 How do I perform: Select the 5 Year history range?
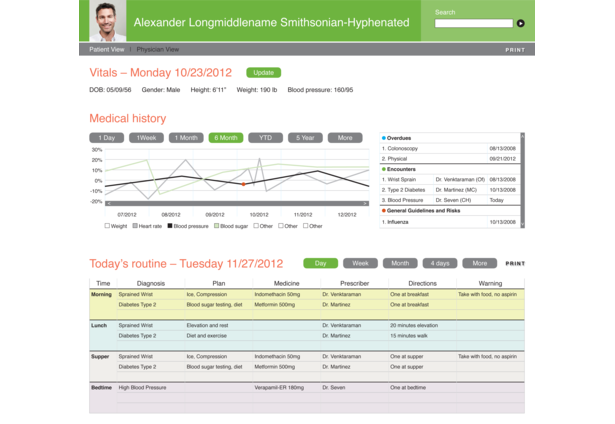(x=305, y=138)
